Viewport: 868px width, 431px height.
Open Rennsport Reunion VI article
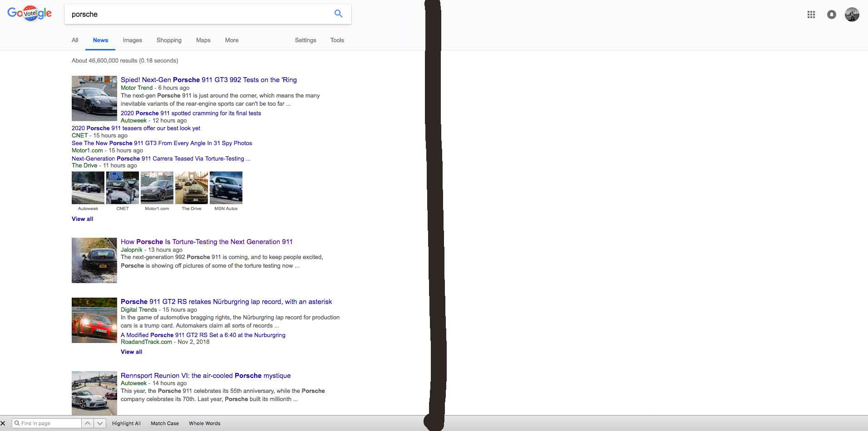[x=206, y=376]
